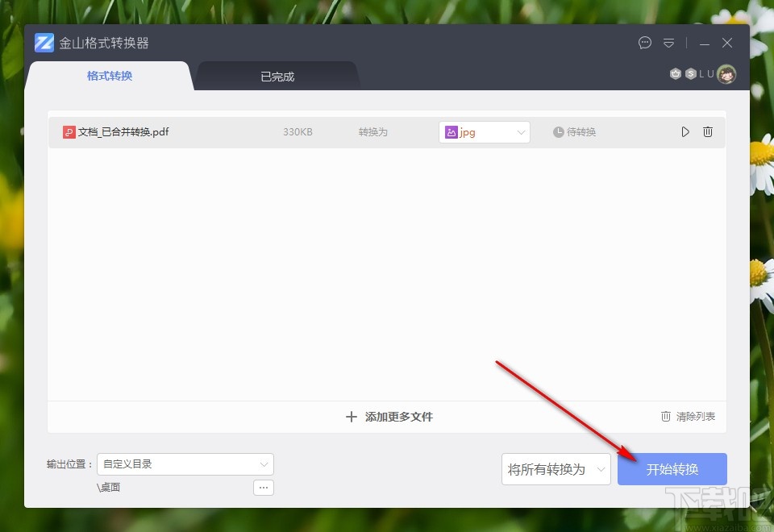The height and width of the screenshot is (532, 774).
Task: Open the jpg output format dropdown
Action: point(520,131)
